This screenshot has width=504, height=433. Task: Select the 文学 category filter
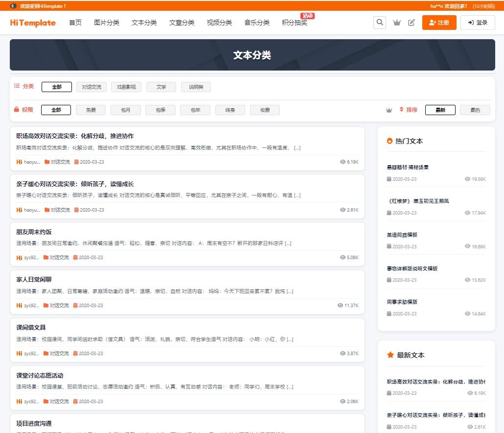(161, 86)
